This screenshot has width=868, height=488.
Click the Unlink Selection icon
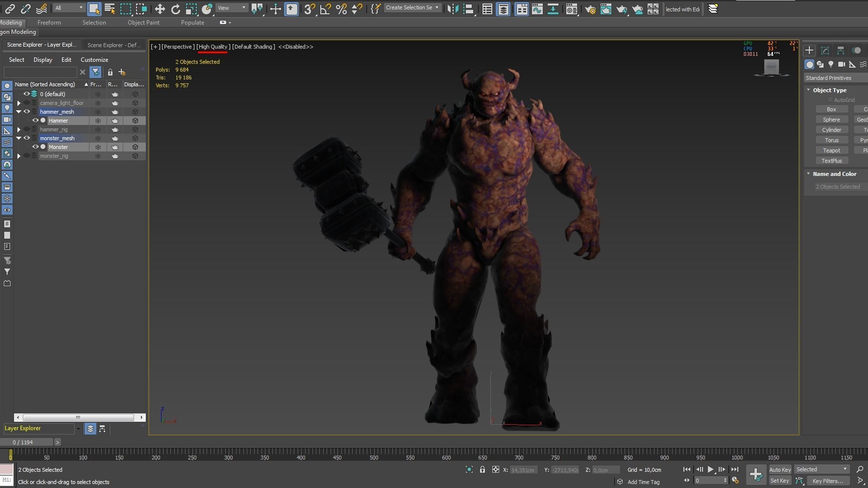click(26, 9)
